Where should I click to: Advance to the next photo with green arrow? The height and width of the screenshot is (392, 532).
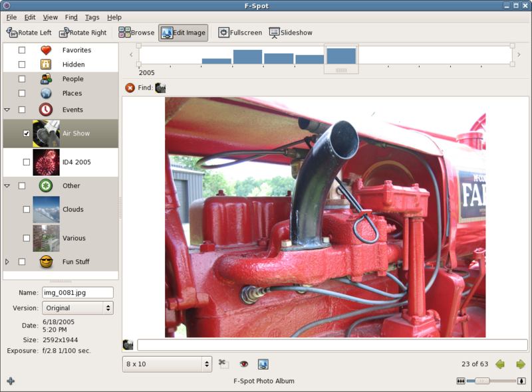(x=522, y=363)
